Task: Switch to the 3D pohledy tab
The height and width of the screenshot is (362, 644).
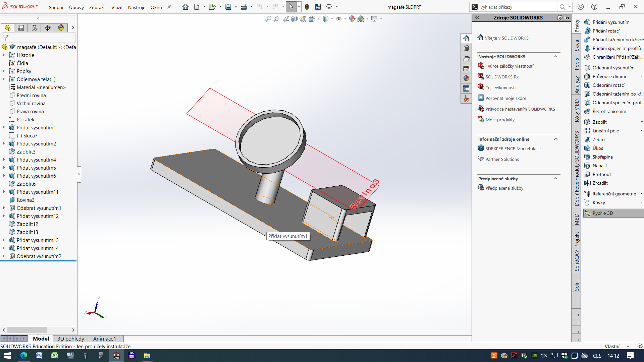Action: (x=71, y=339)
